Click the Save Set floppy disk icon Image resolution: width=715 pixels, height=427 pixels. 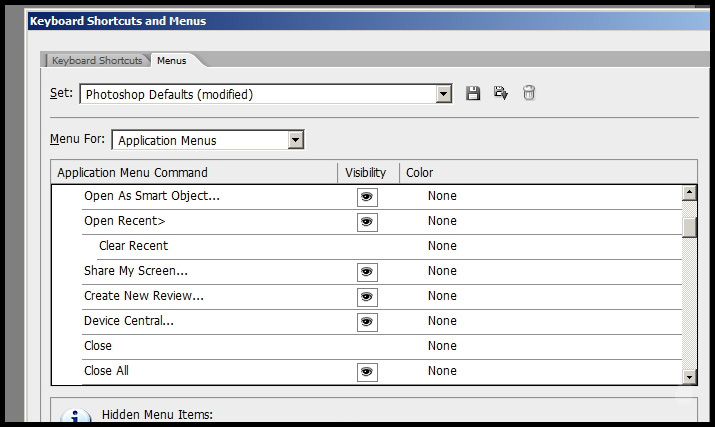click(474, 94)
